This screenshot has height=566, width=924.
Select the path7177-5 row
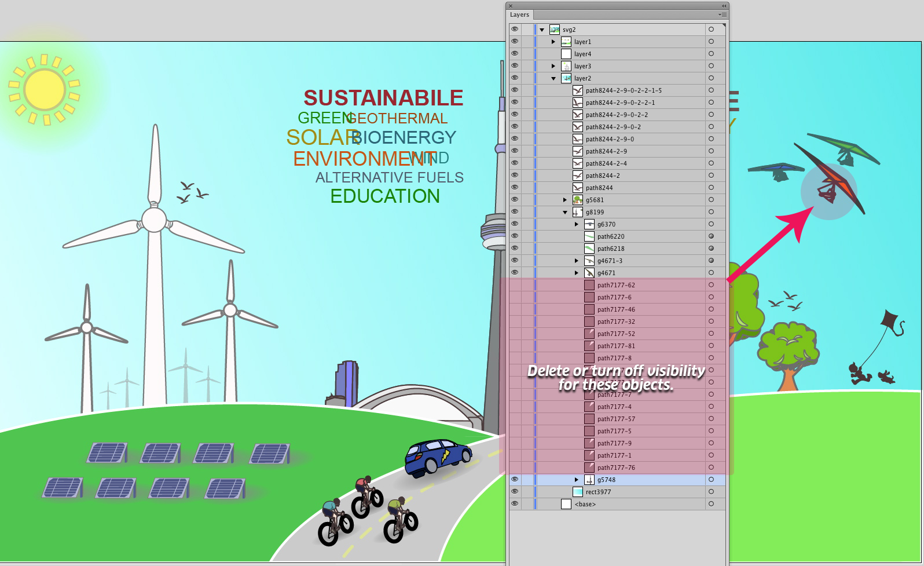coord(617,431)
